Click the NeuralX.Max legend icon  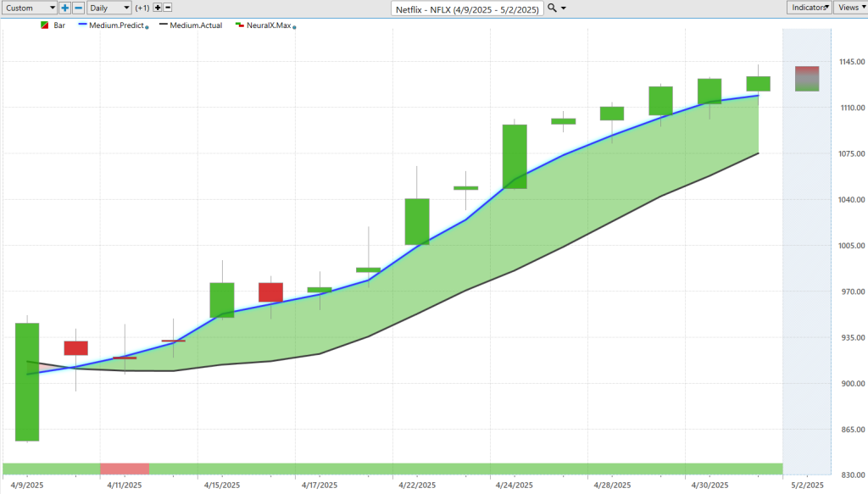point(240,25)
